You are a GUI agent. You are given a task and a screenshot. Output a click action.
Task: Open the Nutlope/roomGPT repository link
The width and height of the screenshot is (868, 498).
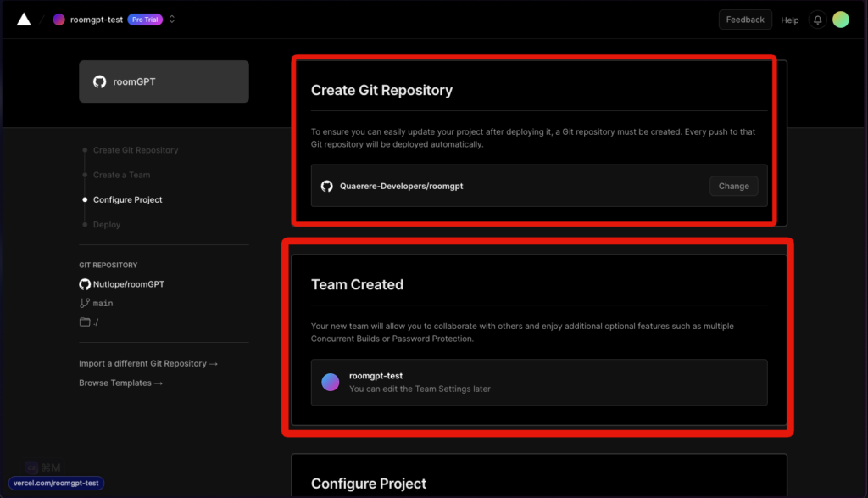tap(128, 284)
